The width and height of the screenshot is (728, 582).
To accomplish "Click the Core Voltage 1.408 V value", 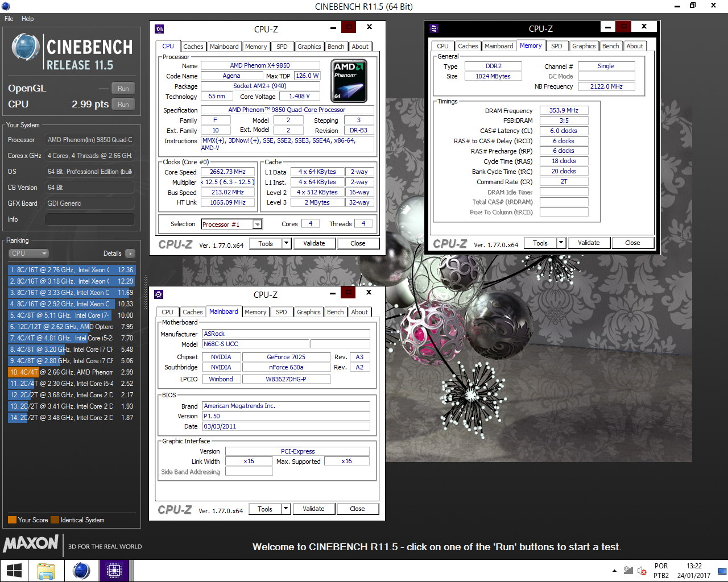I will point(299,96).
